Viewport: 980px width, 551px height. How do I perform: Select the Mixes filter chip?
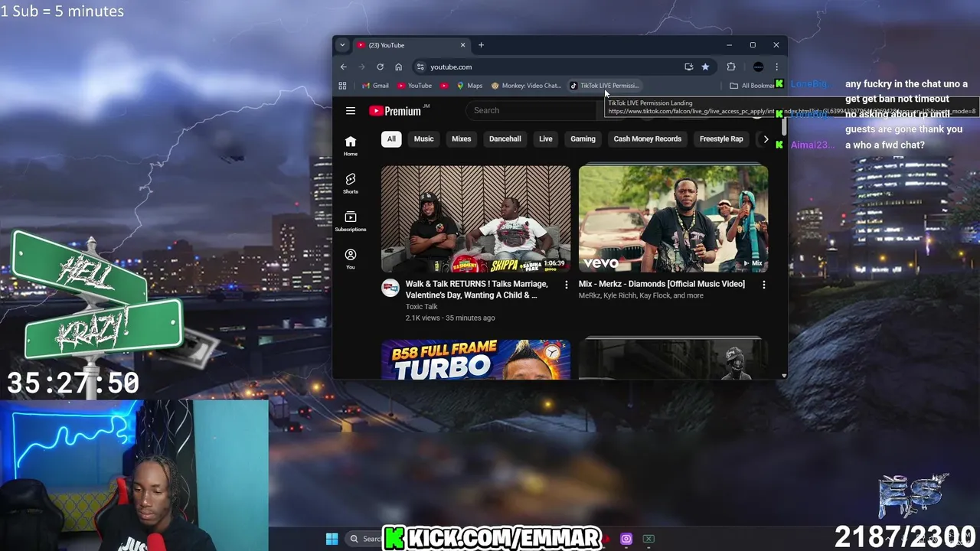coord(461,139)
